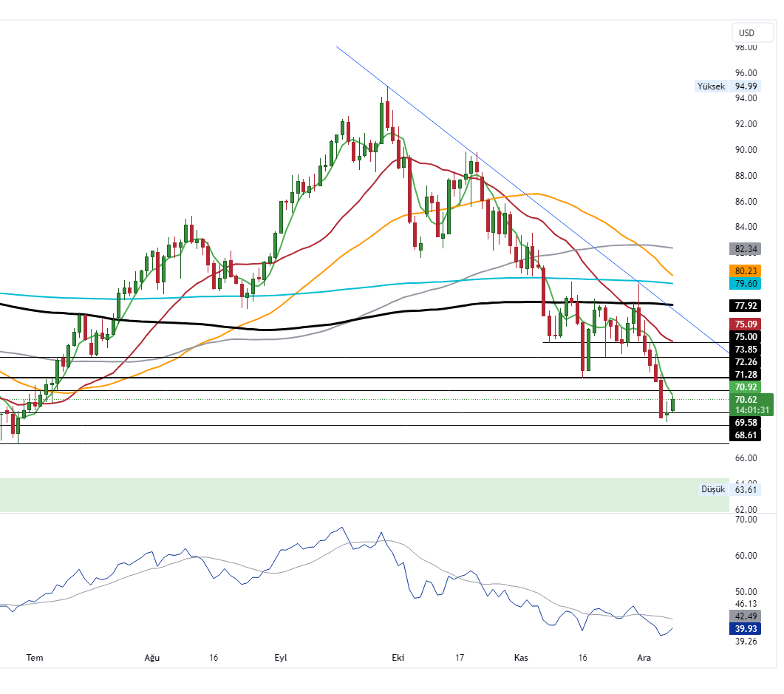Click the green 70.92 indicator label
Screen dimensions: 784x694
pyautogui.click(x=746, y=387)
